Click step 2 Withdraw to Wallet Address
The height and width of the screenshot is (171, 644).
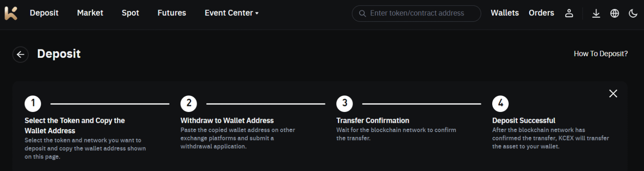tap(227, 121)
